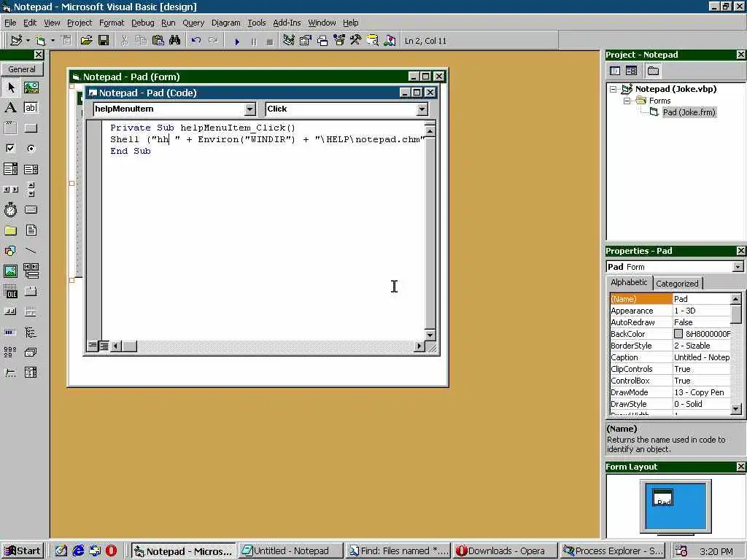Open the Add Form dropdown arrow

click(x=53, y=41)
